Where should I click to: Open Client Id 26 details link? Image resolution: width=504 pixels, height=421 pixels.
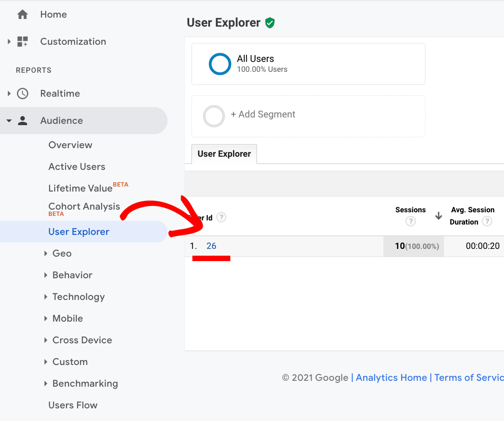pos(211,246)
